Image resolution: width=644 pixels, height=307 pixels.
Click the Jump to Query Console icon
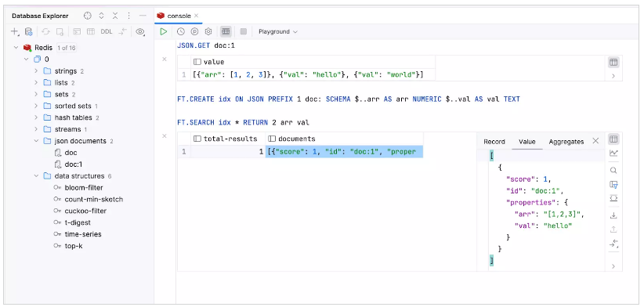tap(60, 31)
